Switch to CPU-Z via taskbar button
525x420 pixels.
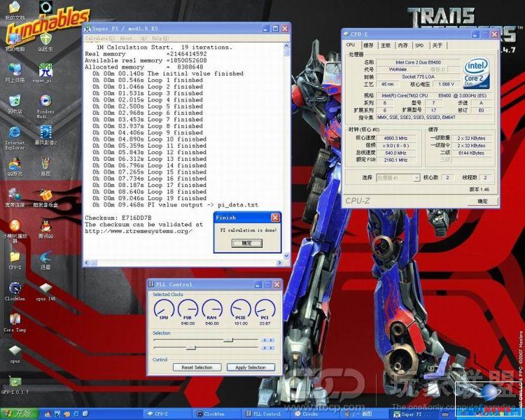(x=167, y=414)
